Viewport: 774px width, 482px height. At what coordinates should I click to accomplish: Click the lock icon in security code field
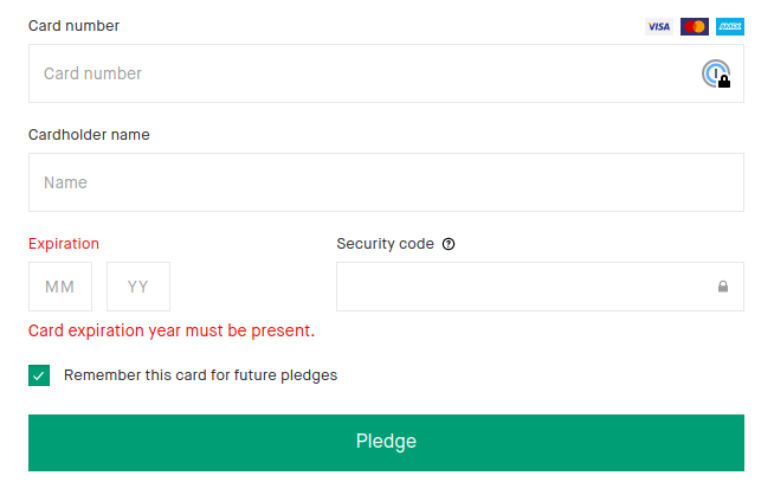click(x=723, y=287)
